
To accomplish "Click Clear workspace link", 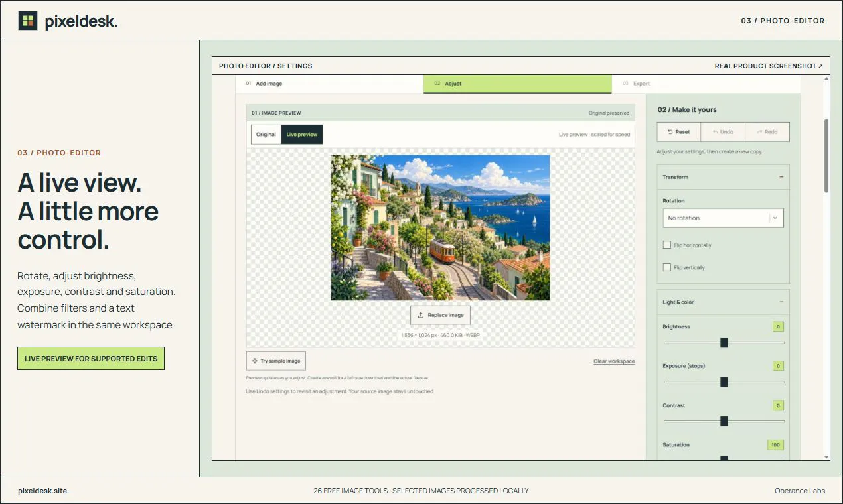I will coord(614,361).
